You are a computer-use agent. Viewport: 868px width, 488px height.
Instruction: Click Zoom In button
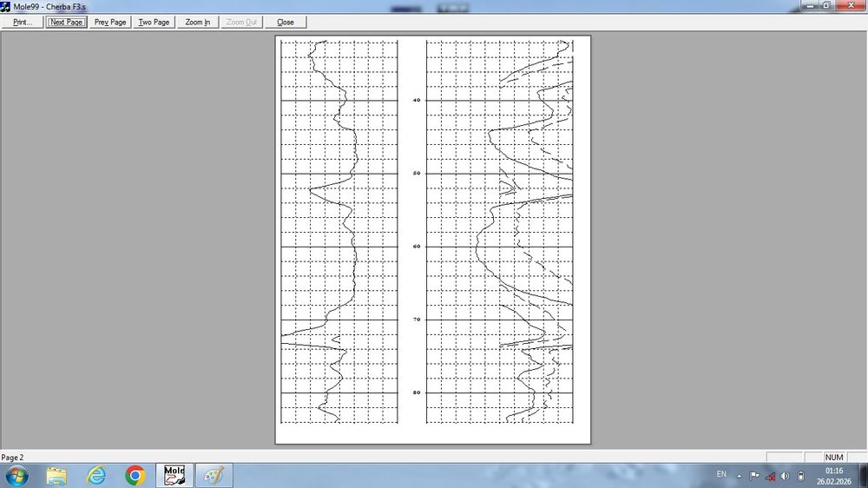(x=198, y=23)
